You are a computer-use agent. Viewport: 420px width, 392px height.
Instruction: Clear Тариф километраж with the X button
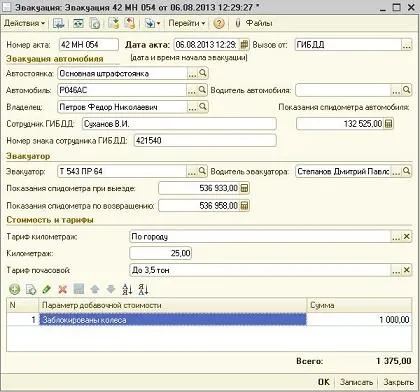(406, 237)
